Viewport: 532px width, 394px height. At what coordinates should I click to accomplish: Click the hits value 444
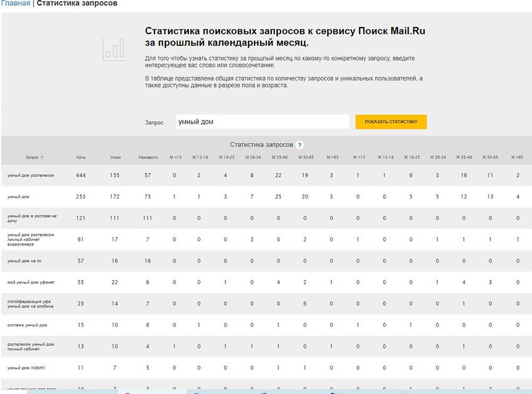pos(81,175)
